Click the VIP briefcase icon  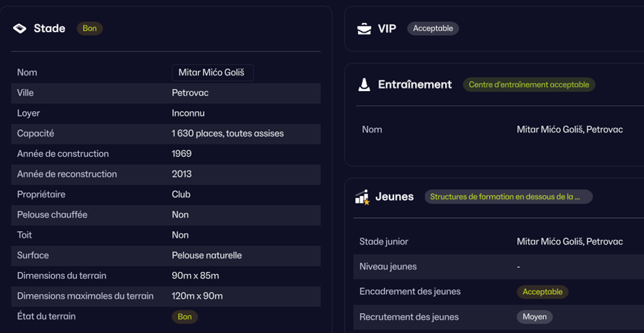[x=364, y=29]
